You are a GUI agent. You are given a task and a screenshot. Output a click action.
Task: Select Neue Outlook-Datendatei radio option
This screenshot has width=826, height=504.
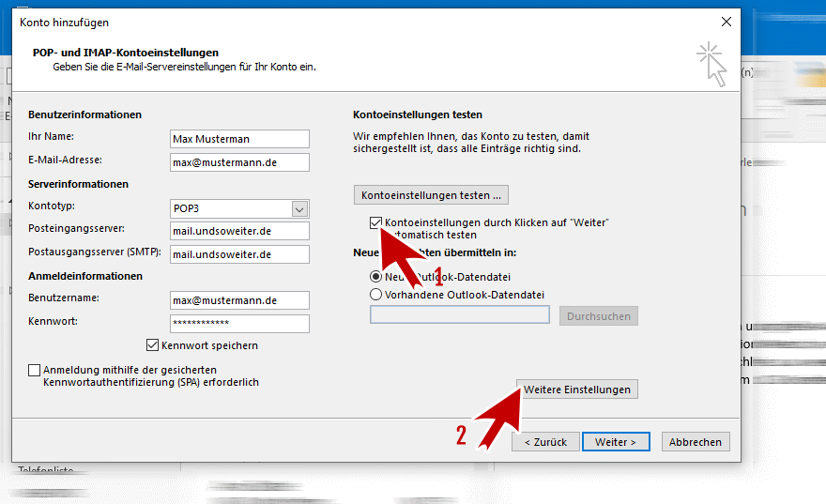[x=376, y=277]
